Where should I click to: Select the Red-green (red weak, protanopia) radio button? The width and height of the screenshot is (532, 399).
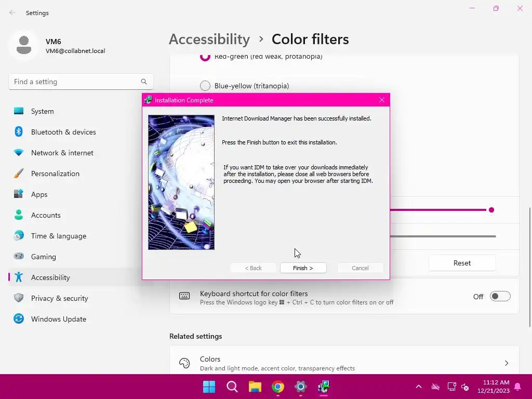[205, 57]
